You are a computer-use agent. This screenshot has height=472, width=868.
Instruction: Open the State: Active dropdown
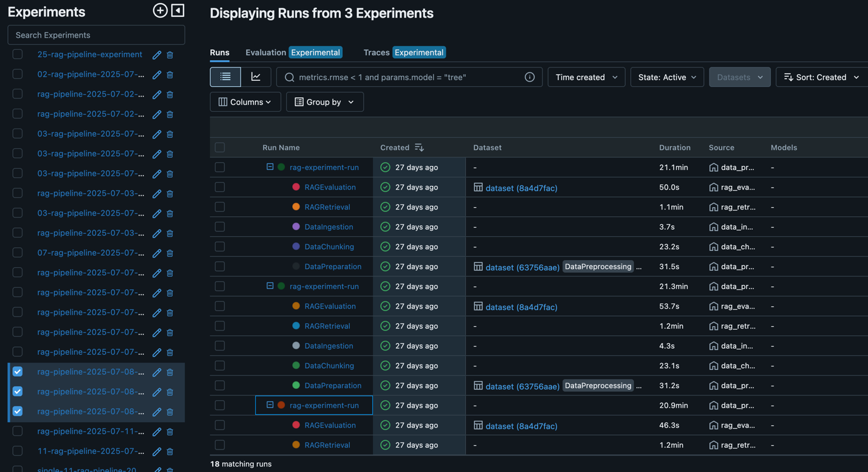click(667, 77)
